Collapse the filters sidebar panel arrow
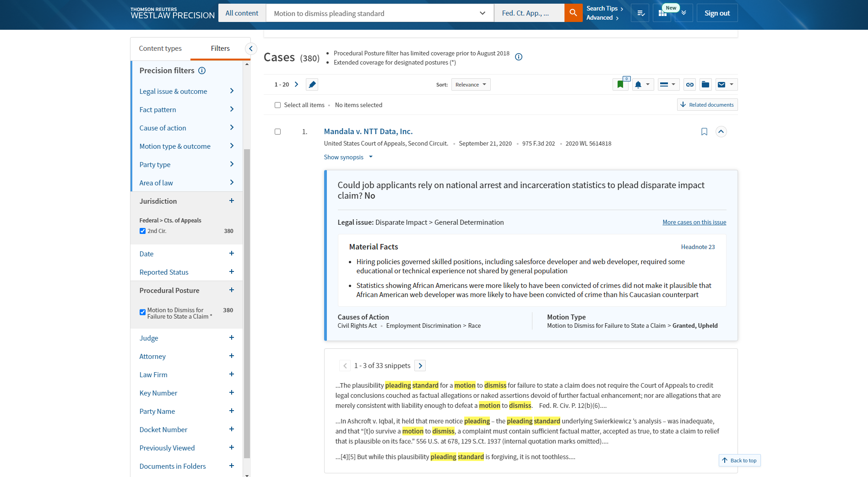Image resolution: width=868 pixels, height=477 pixels. click(250, 49)
